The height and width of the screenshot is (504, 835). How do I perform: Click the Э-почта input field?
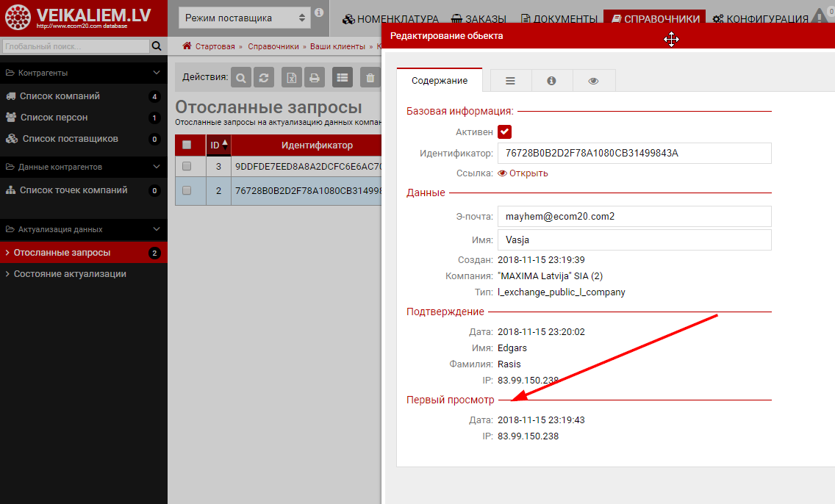[x=634, y=217]
